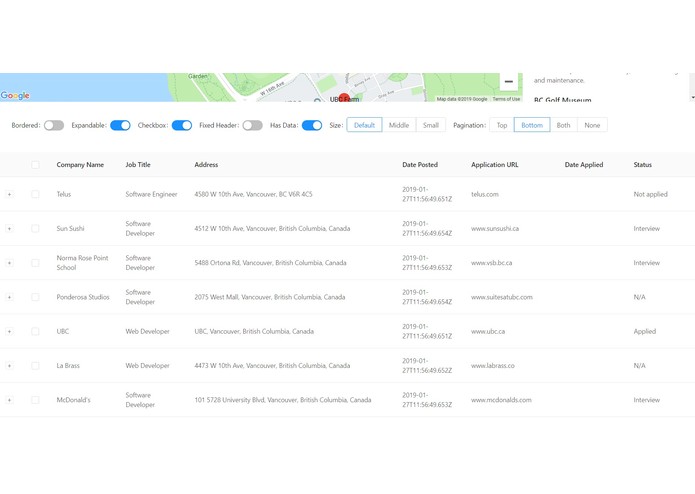Zoom out the map with minus button

[x=508, y=82]
